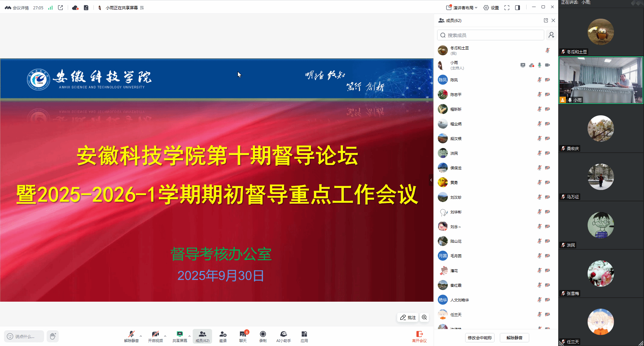Screen dimensions: 644x346
Task: Toggle the 成员(62) members panel
Action: pos(202,336)
